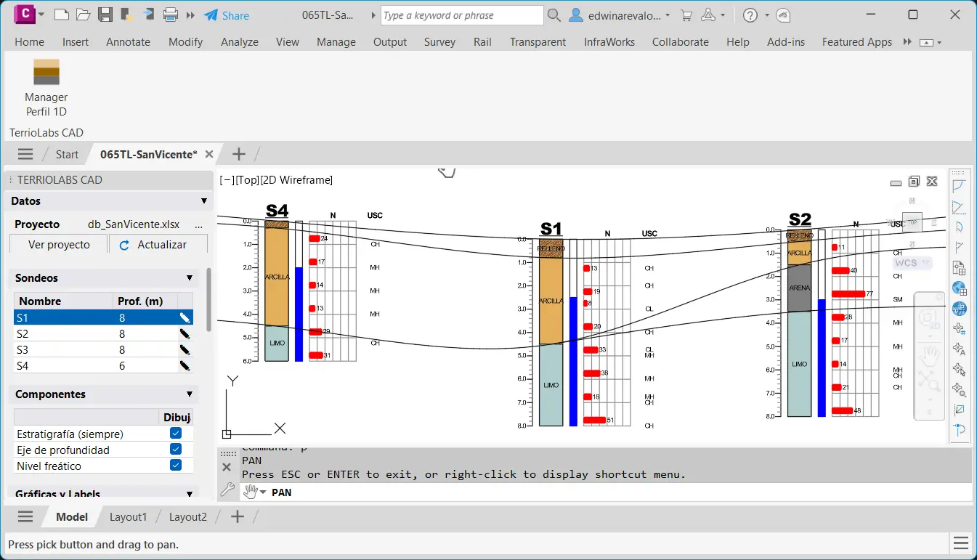
Task: Edit sondeo S4 with its pencil icon
Action: pyautogui.click(x=185, y=365)
